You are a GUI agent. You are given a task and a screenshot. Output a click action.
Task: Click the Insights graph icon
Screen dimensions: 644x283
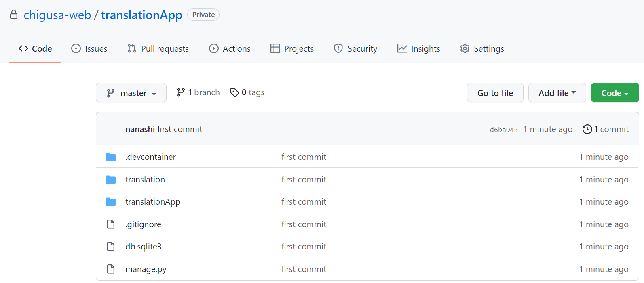click(402, 48)
